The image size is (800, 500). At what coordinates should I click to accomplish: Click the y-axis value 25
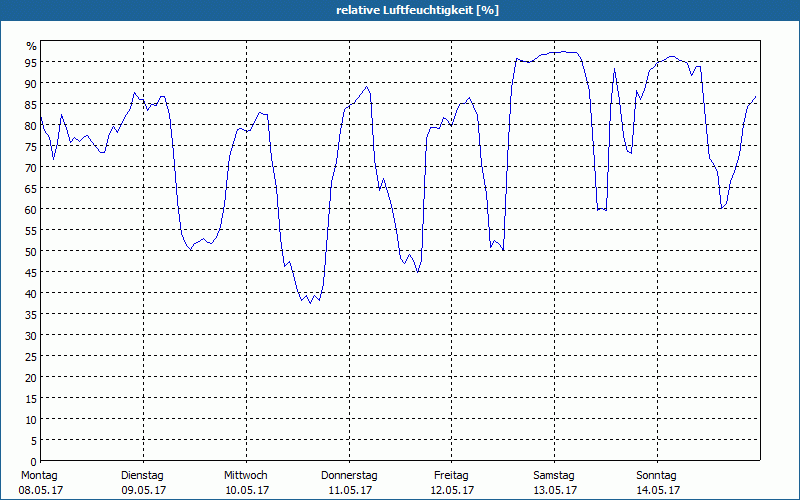pyautogui.click(x=31, y=356)
